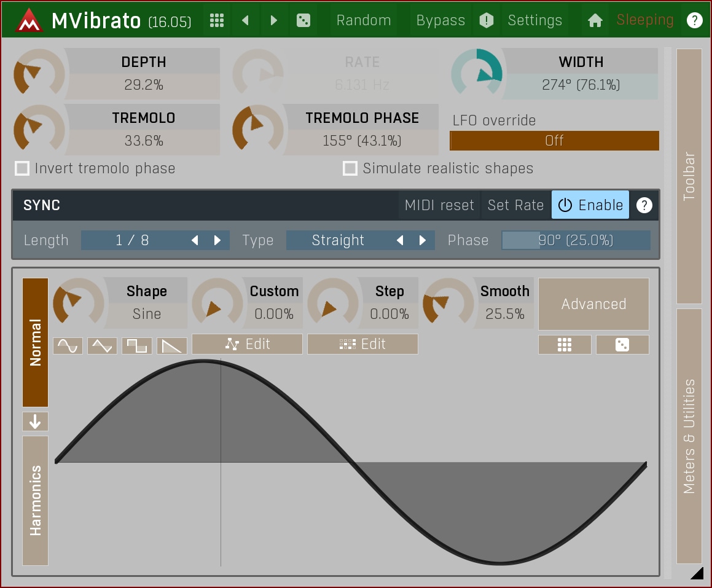712x588 pixels.
Task: Expand the Toolbar side panel
Action: [x=689, y=176]
